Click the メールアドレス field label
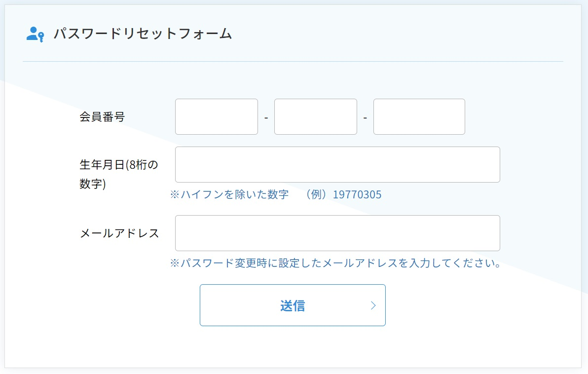 pos(119,233)
